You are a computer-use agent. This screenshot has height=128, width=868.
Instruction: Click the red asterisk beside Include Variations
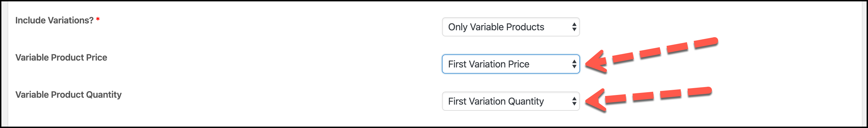(x=98, y=19)
